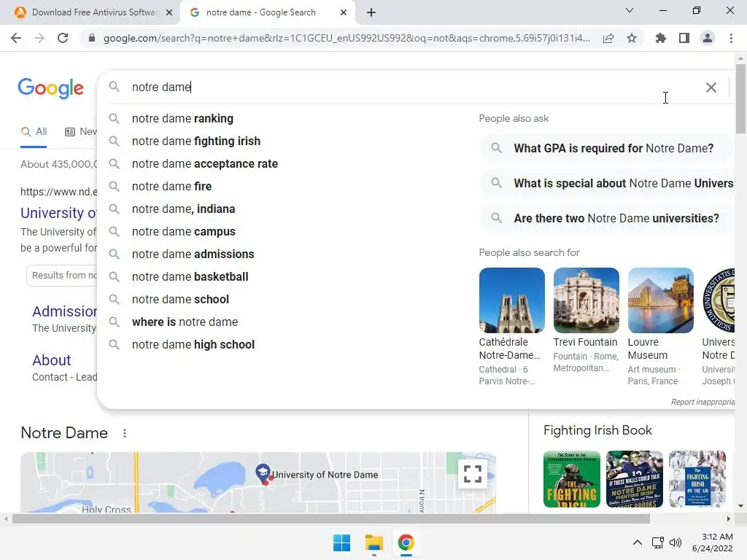Show hidden system tray icons

click(637, 542)
